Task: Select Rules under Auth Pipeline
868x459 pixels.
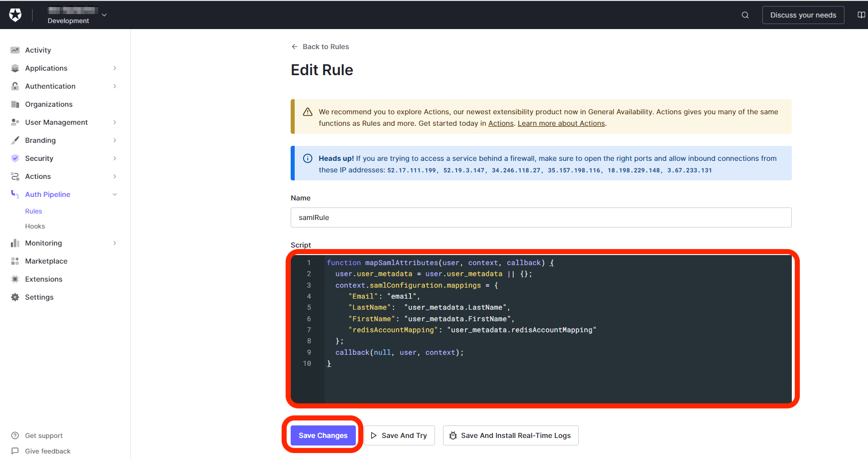Action: (x=34, y=211)
